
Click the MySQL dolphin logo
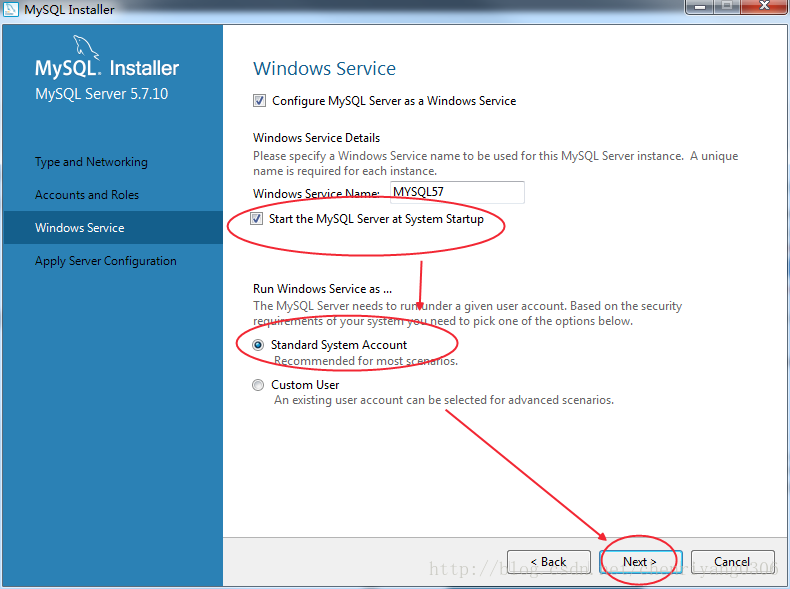click(x=86, y=47)
